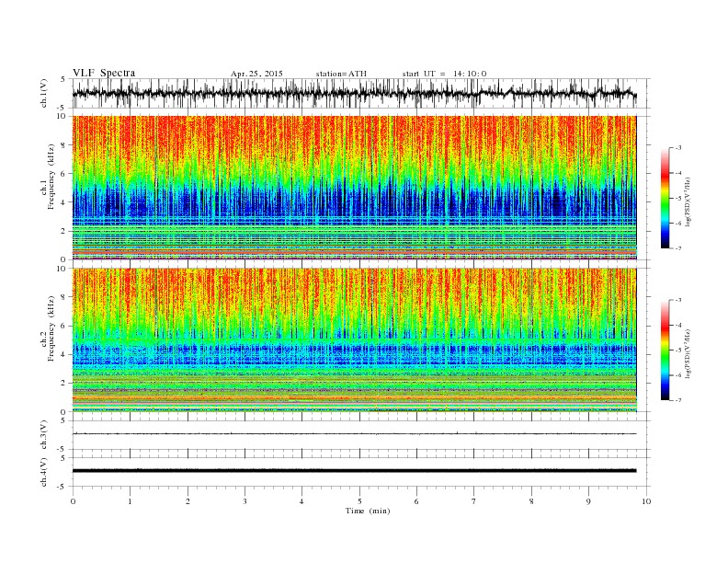Click the "ch.1(V)" waveform axis label
728x563 pixels.
(44, 93)
